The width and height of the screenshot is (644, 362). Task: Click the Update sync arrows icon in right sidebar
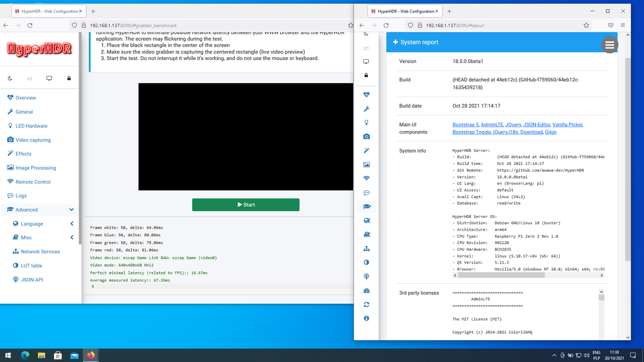[366, 305]
